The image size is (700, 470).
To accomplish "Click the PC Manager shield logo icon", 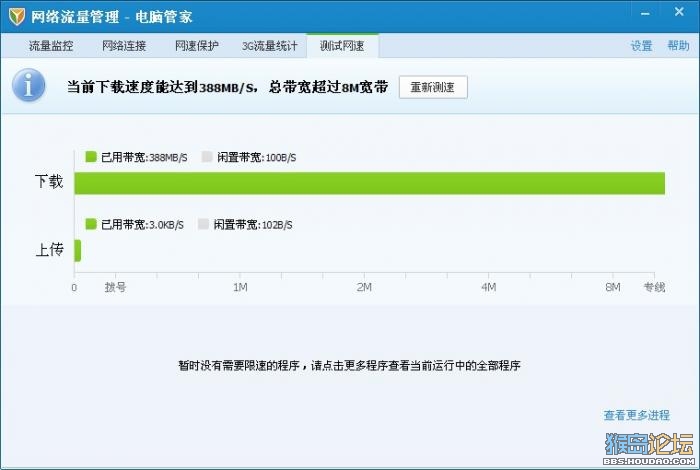I will [x=17, y=17].
